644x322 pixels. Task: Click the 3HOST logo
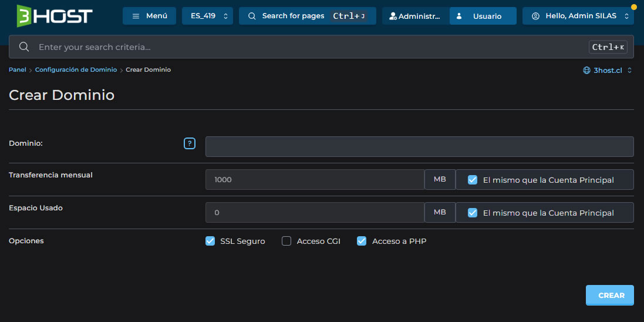(55, 16)
